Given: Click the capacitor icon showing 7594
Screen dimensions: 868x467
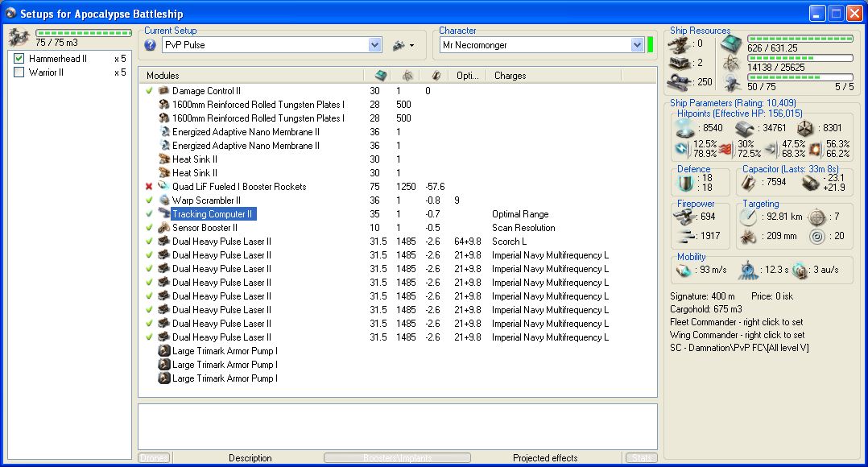Looking at the screenshot, I should [749, 183].
